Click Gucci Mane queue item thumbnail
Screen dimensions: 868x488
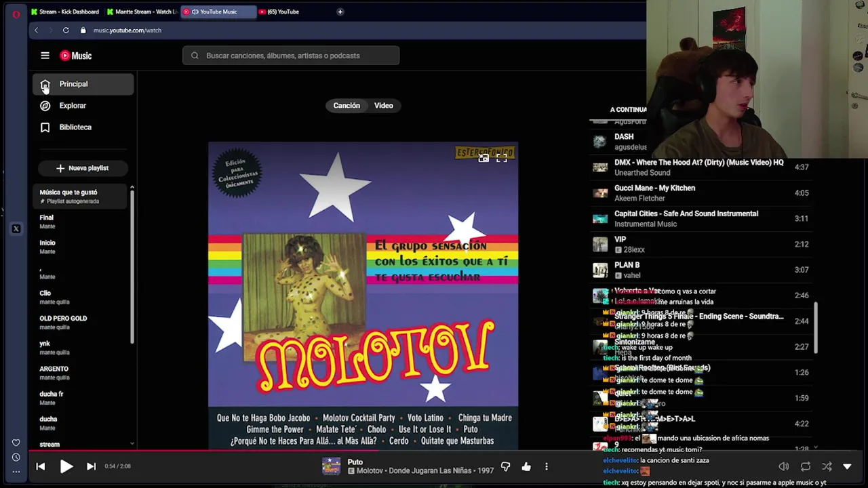600,193
